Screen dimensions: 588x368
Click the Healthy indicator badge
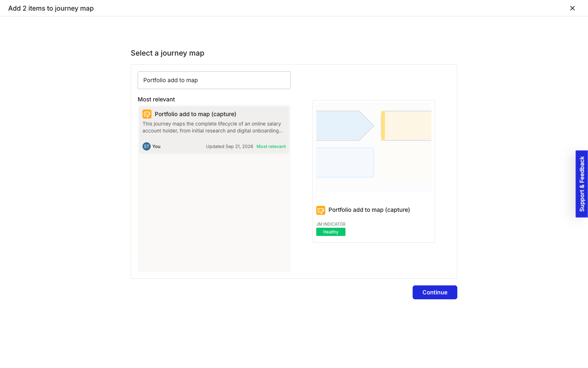[x=331, y=232]
